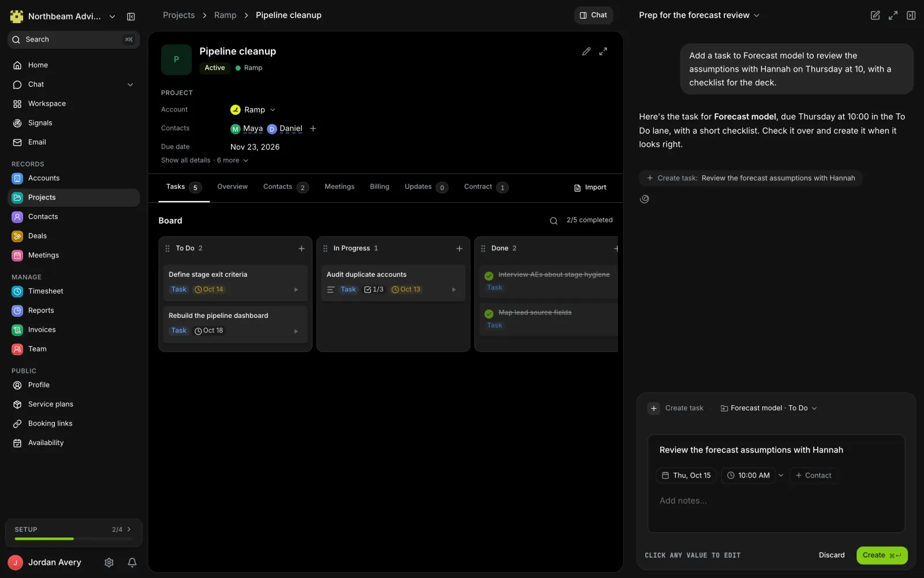The height and width of the screenshot is (578, 924).
Task: Open the Setup 2/4 progress bar
Action: click(x=74, y=533)
